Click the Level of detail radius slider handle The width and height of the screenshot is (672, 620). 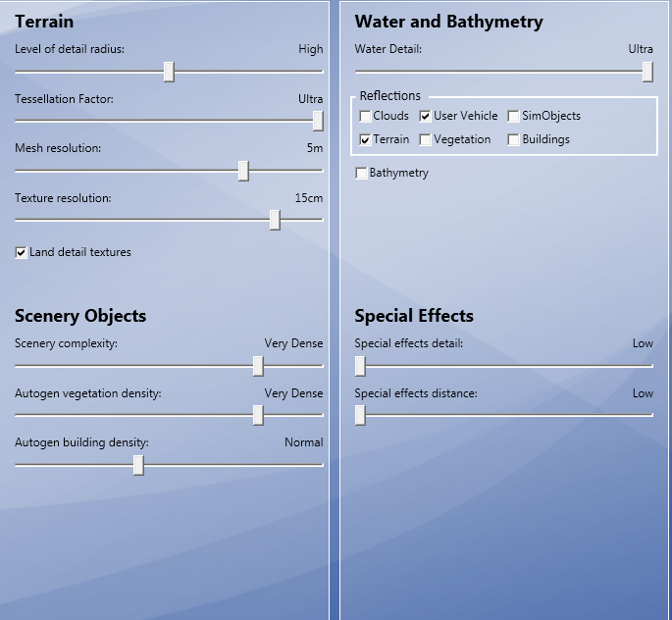pos(169,72)
